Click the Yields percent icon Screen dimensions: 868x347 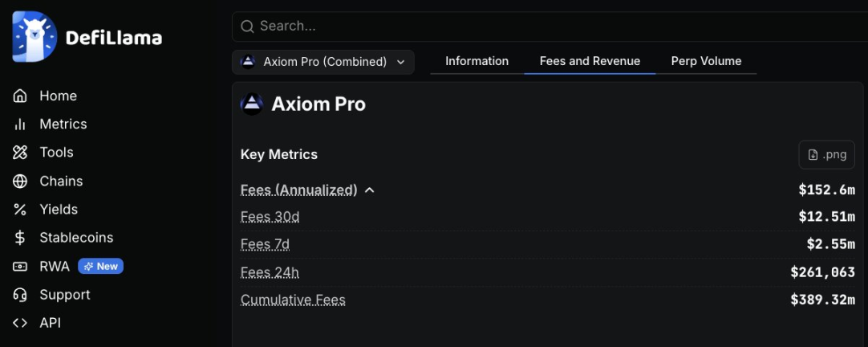21,210
